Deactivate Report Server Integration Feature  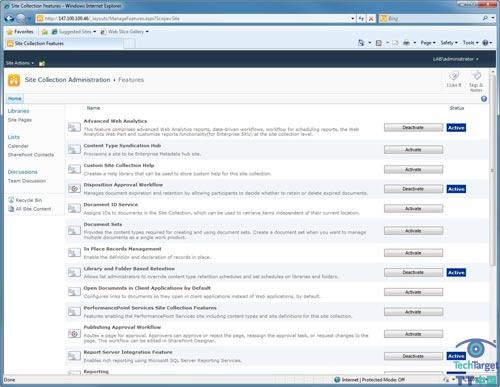coord(413,356)
